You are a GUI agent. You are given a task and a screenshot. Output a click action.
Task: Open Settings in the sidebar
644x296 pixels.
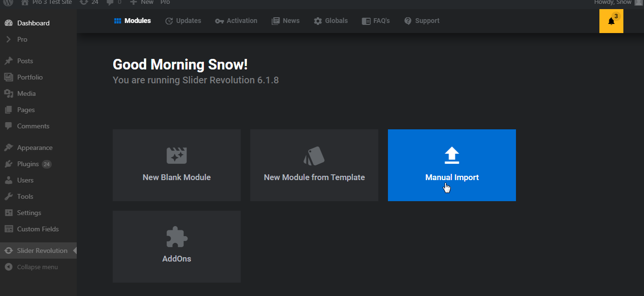pyautogui.click(x=38, y=213)
